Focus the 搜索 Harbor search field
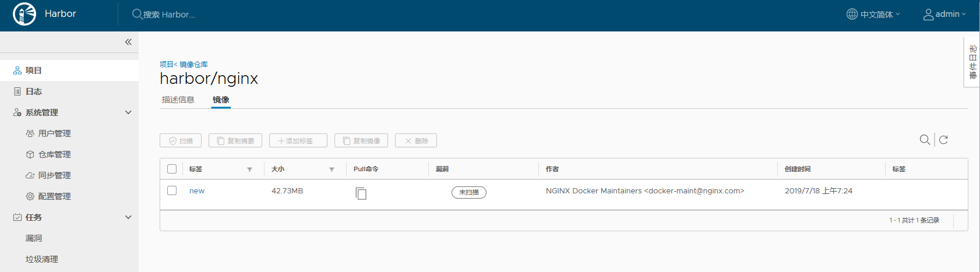The width and height of the screenshot is (980, 272). [x=169, y=14]
